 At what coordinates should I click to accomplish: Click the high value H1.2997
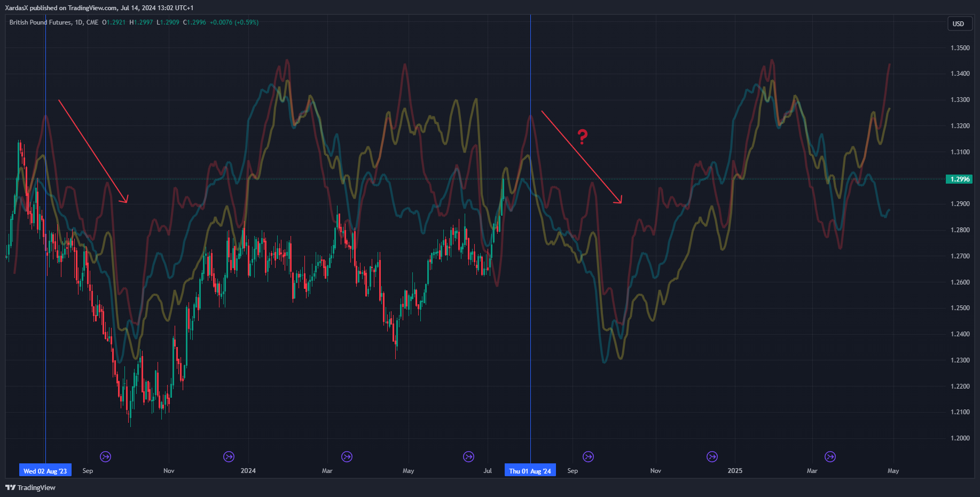pos(141,22)
